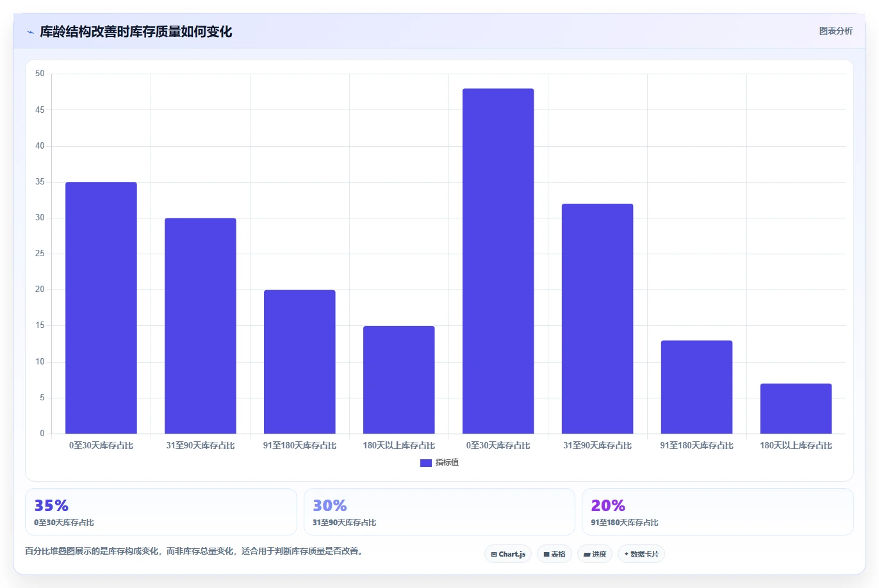Click the y-axis label 40

pos(40,146)
